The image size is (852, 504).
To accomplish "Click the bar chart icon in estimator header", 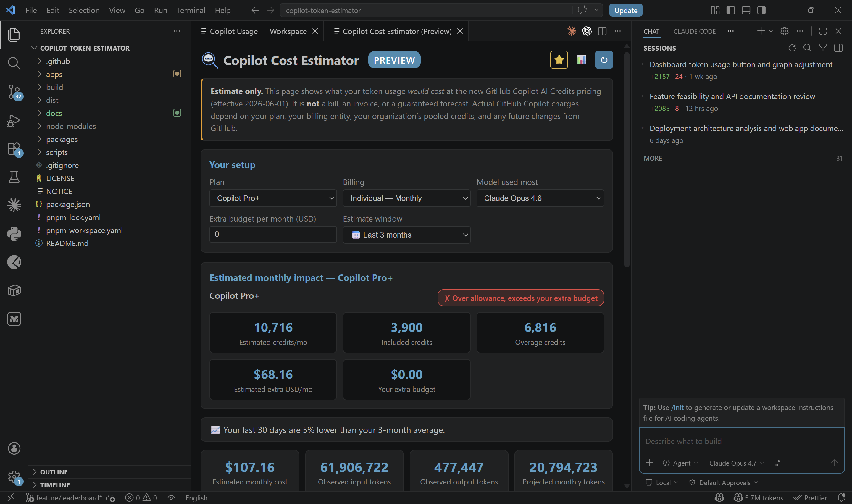I will pos(581,60).
